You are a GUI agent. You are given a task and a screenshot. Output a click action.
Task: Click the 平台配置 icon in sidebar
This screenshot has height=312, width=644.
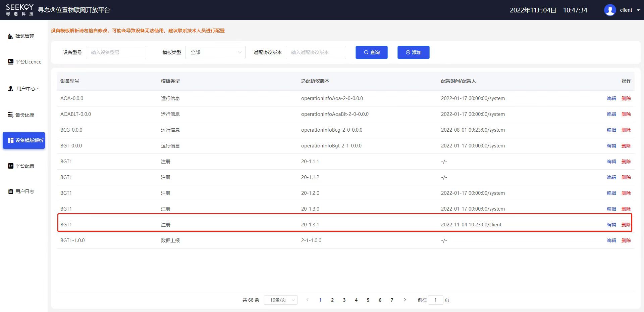click(x=11, y=166)
